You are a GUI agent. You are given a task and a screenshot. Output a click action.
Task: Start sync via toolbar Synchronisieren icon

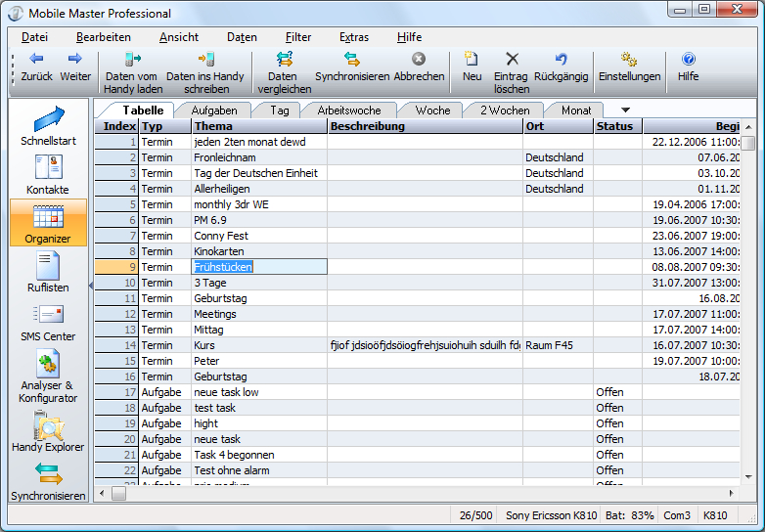352,60
